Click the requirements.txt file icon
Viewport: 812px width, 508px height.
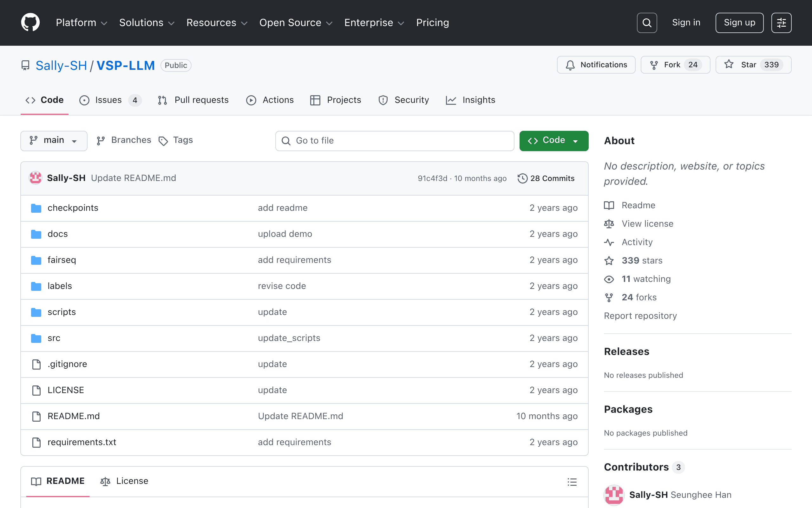(x=36, y=442)
